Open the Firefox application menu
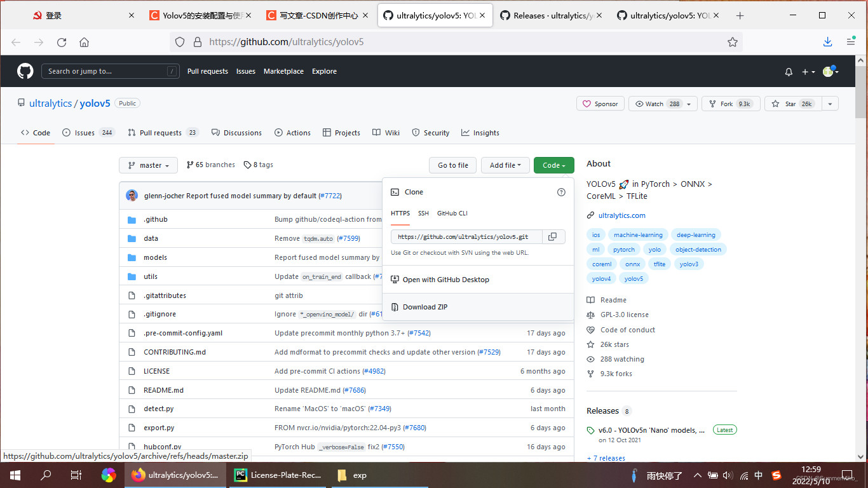The width and height of the screenshot is (868, 488). (851, 42)
